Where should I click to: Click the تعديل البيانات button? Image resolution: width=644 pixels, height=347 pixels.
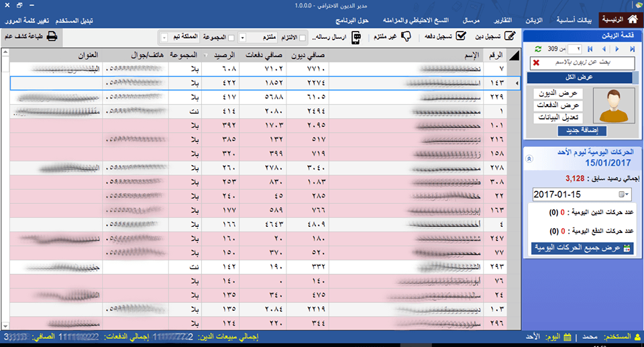(557, 117)
